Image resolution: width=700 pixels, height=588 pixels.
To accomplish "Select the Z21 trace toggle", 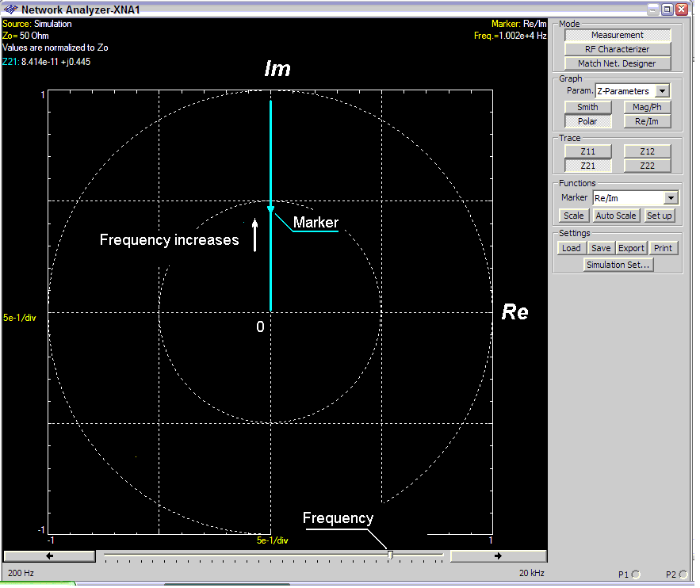I will click(587, 166).
